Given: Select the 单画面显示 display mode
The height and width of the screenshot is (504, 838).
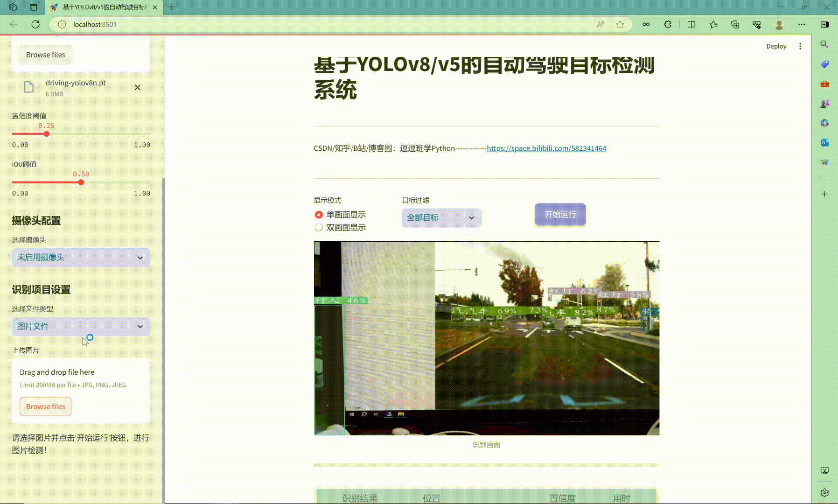Looking at the screenshot, I should pos(319,215).
